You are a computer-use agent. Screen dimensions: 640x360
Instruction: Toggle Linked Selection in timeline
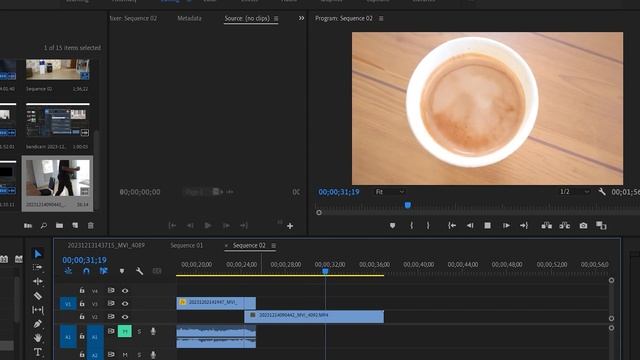coord(104,271)
